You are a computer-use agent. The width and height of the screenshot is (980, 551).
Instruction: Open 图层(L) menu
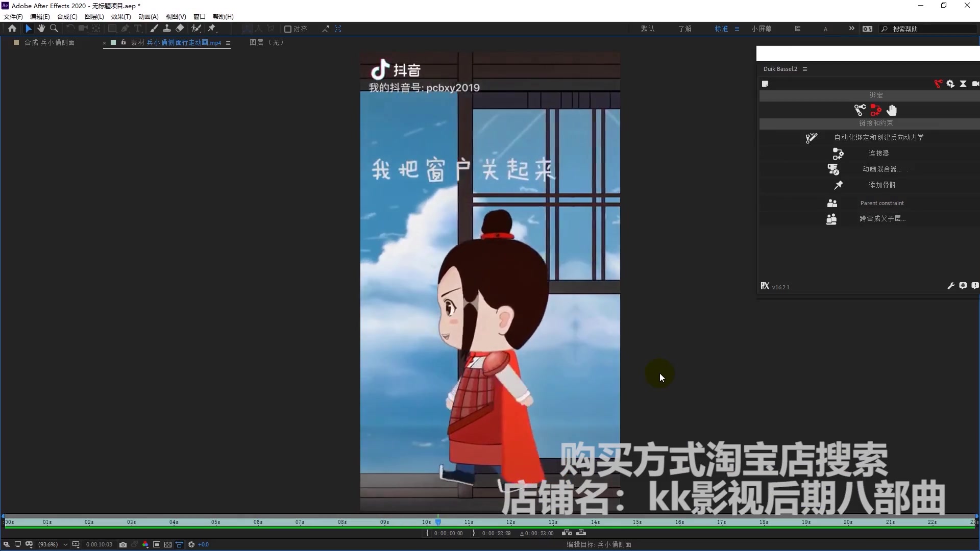[94, 16]
